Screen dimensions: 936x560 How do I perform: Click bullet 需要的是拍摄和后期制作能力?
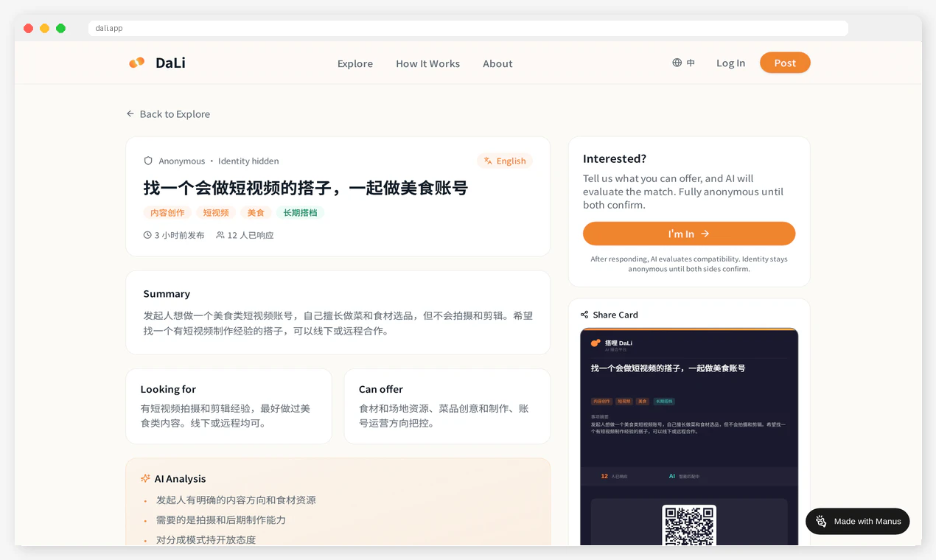coord(221,520)
